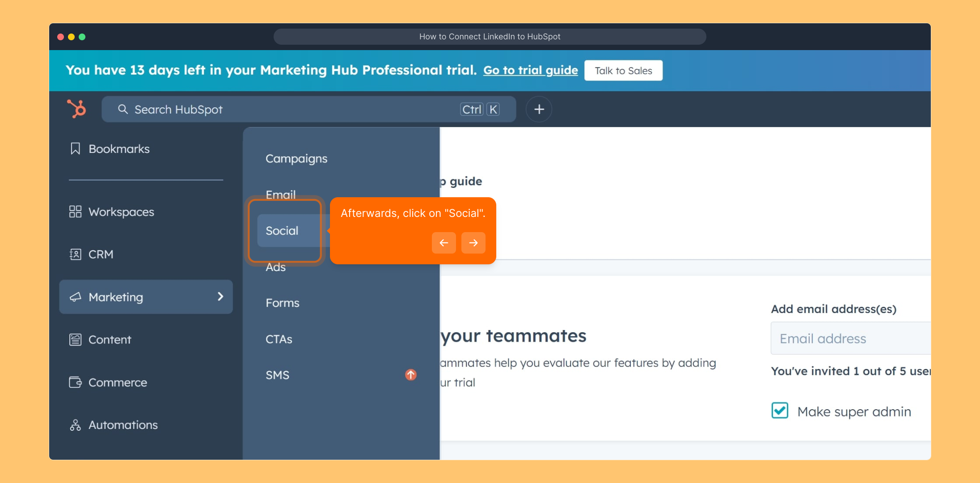Click the CRM contact icon
Screen dimensions: 980x483
(x=75, y=254)
